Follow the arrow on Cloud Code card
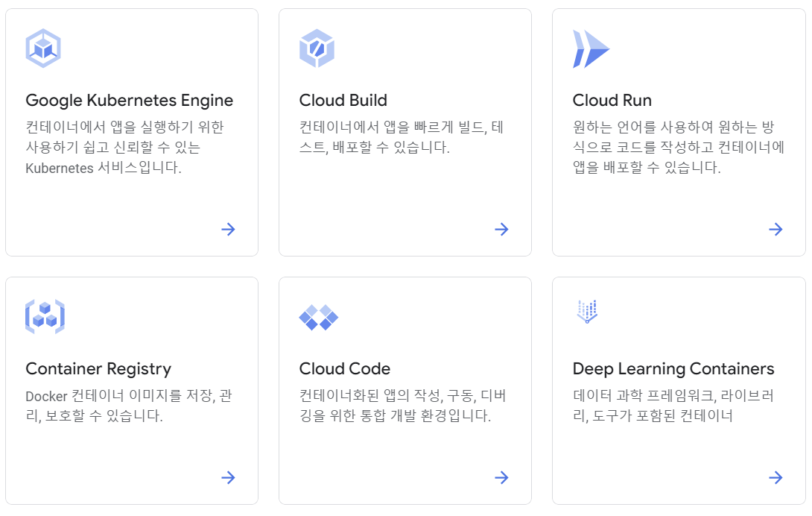 pos(502,478)
